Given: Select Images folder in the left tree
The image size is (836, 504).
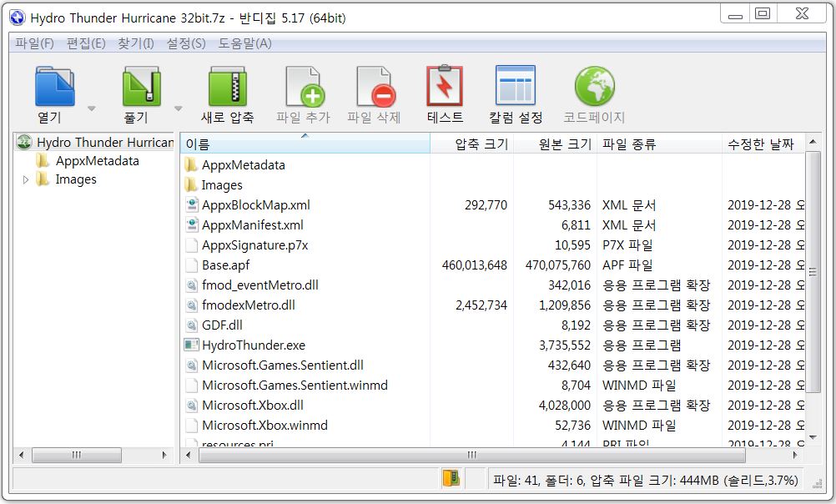Looking at the screenshot, I should coord(76,179).
